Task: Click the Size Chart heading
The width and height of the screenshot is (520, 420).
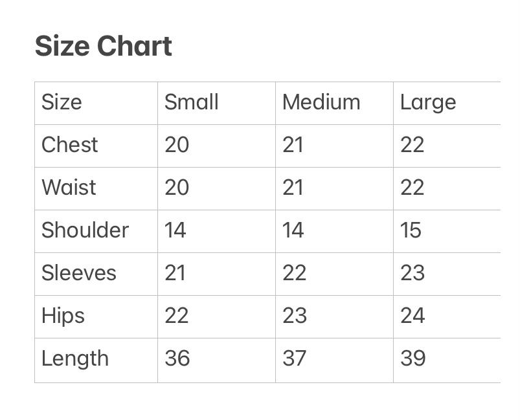Action: tap(104, 47)
